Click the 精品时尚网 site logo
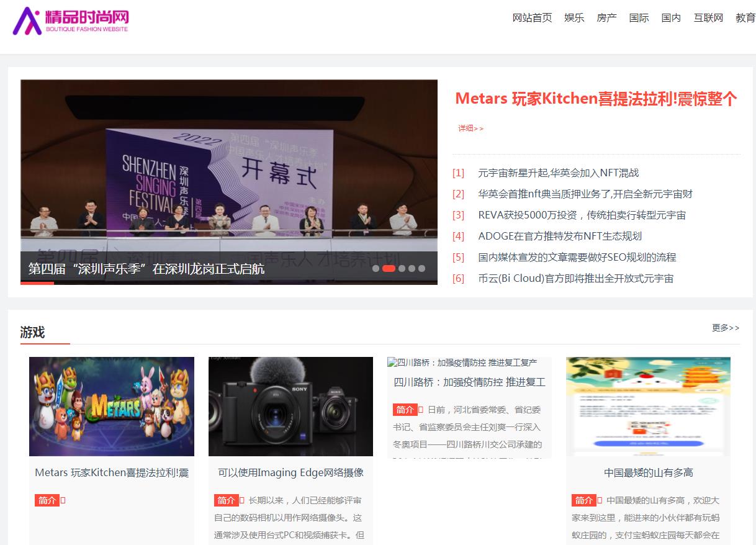 71,20
